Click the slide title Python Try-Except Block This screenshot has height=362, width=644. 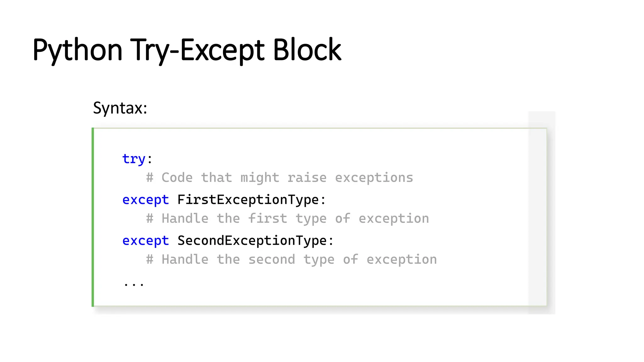tap(187, 50)
